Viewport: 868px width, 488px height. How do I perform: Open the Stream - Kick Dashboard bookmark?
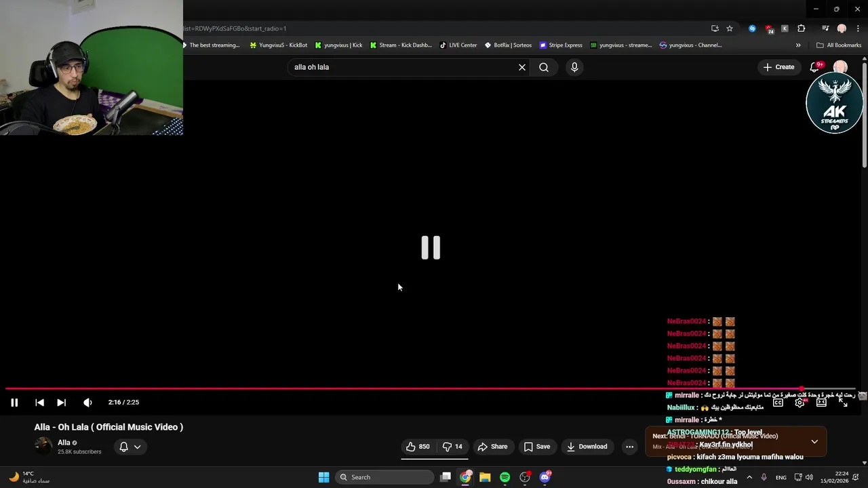(401, 45)
